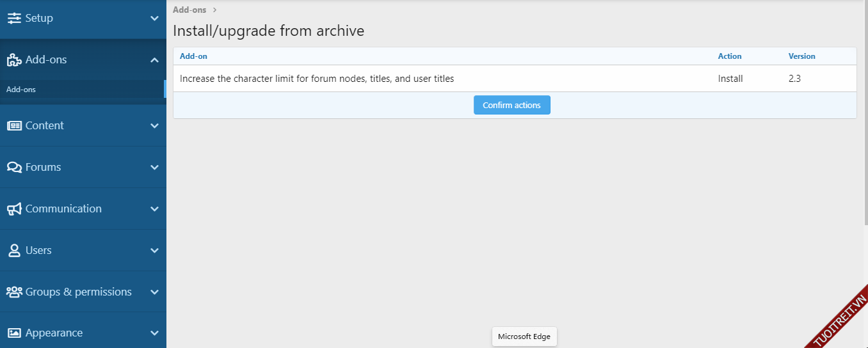Collapse the Add-ons section chevron

pos(154,60)
